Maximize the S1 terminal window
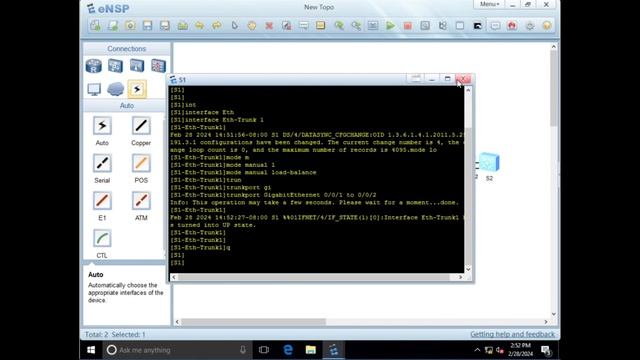The height and width of the screenshot is (360, 640). click(447, 79)
